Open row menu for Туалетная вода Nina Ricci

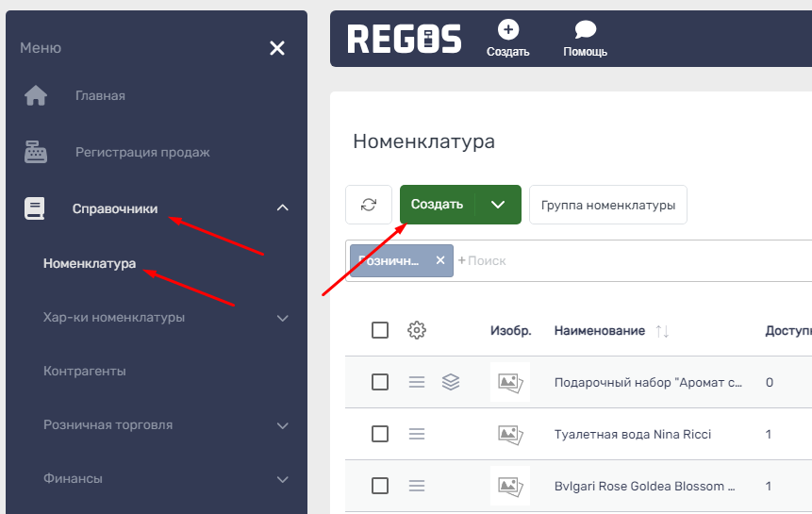tap(417, 434)
